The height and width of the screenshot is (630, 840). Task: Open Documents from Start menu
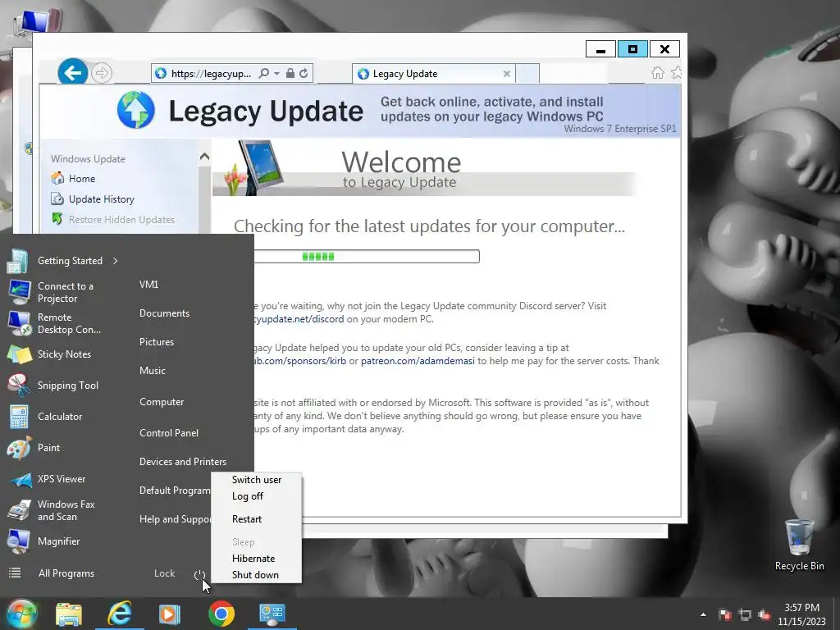(164, 313)
